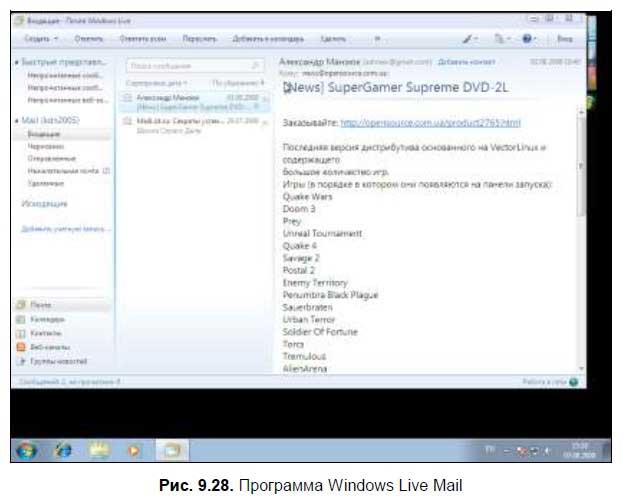Image resolution: width=622 pixels, height=497 pixels.
Task: Click envelope icon of Mail.kh.ua message
Action: tap(127, 121)
